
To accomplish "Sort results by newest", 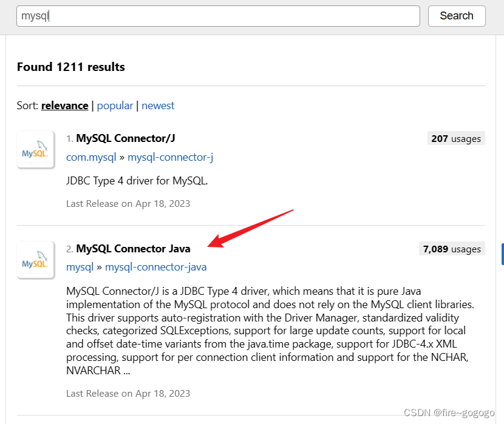I will (x=158, y=106).
